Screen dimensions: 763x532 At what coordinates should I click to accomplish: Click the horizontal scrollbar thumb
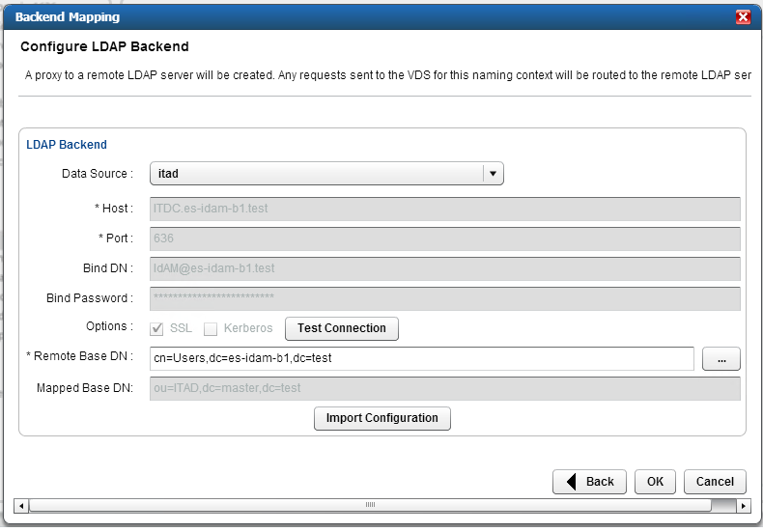(370, 506)
